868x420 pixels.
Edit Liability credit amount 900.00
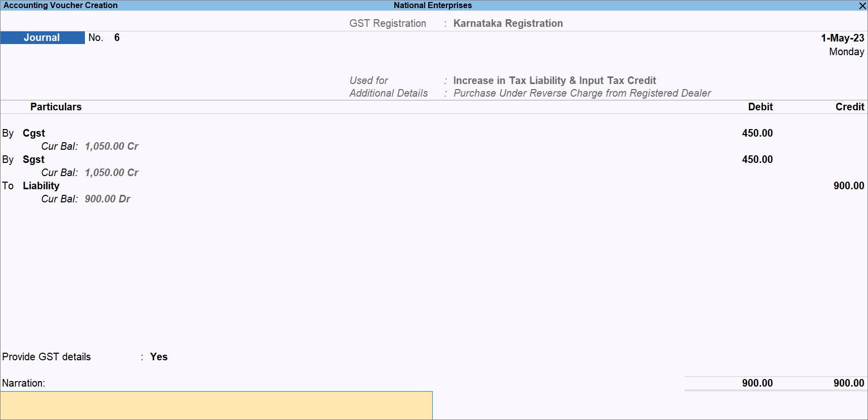click(848, 186)
